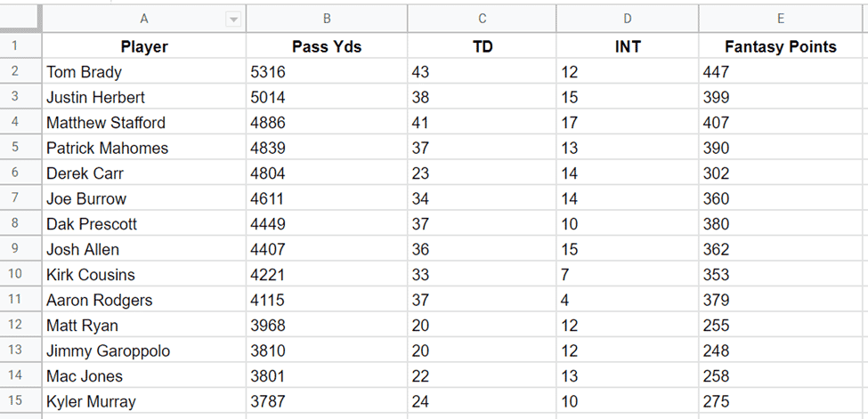This screenshot has width=868, height=419.
Task: Click the "Patrick Mahomes" name cell
Action: pyautogui.click(x=144, y=149)
